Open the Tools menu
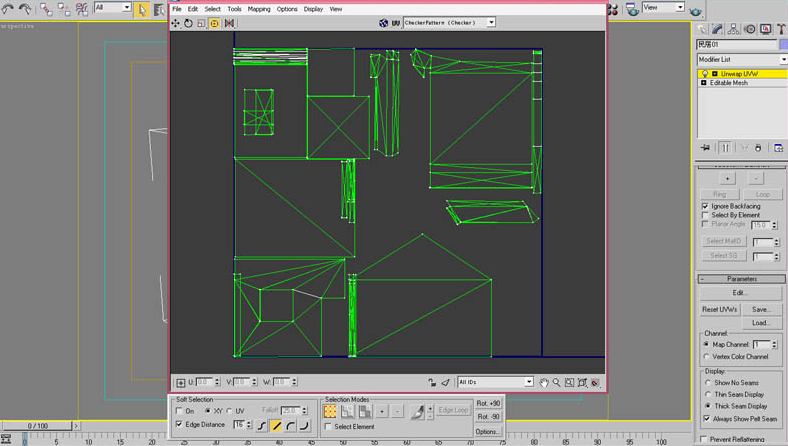The height and width of the screenshot is (446, 788). pos(234,9)
